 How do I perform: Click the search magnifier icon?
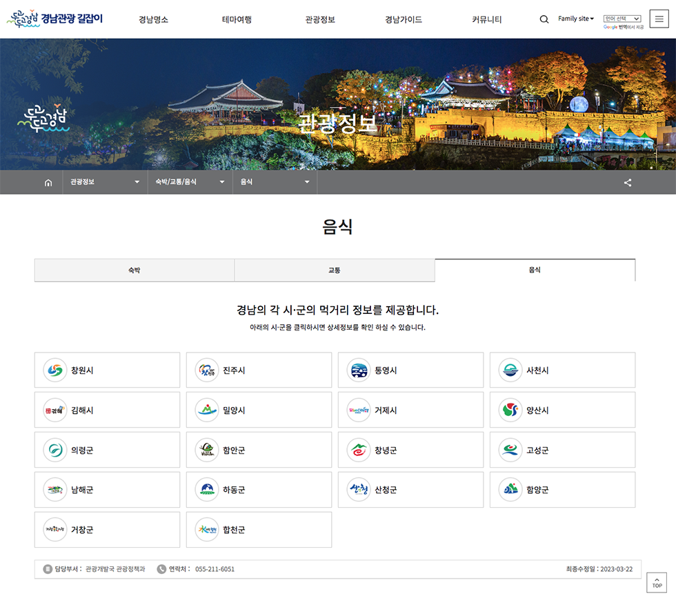(544, 19)
